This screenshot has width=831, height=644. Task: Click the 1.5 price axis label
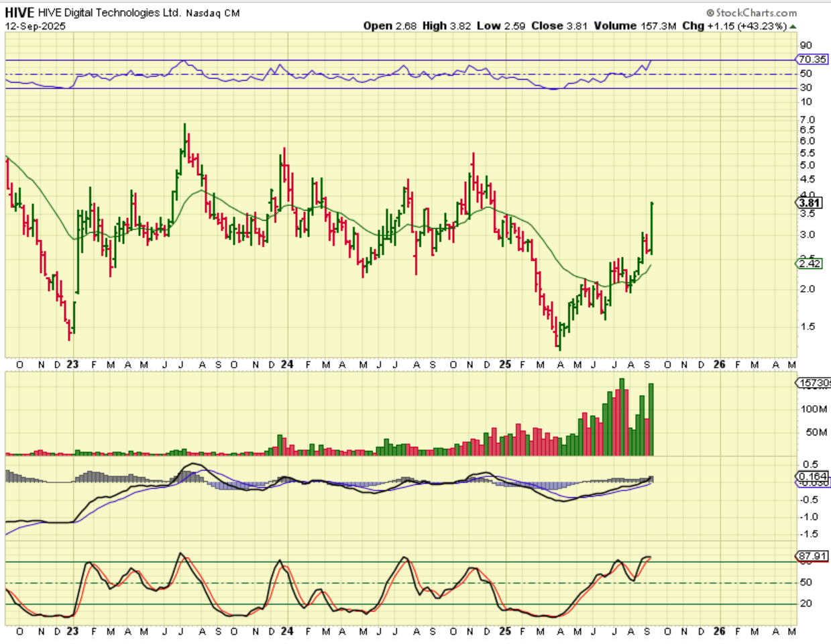[807, 327]
